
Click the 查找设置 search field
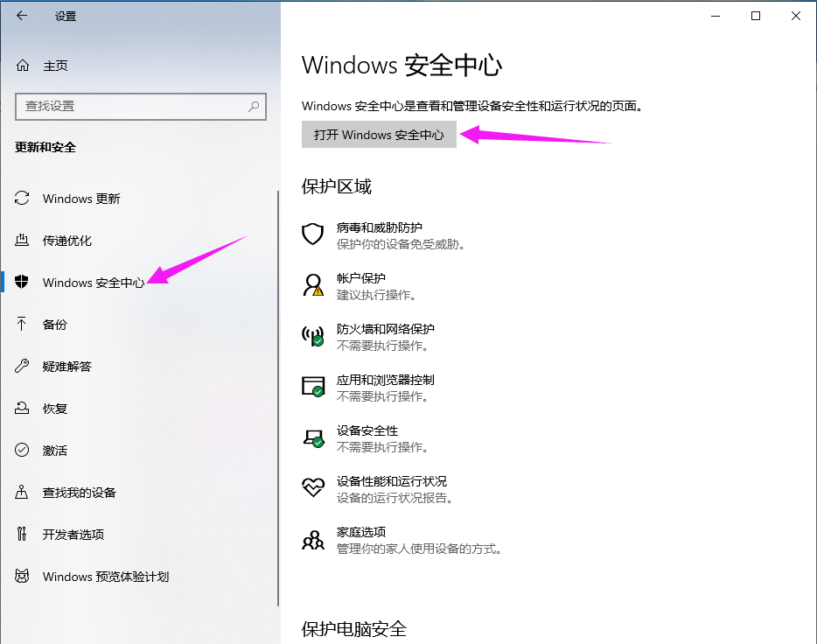coord(141,107)
